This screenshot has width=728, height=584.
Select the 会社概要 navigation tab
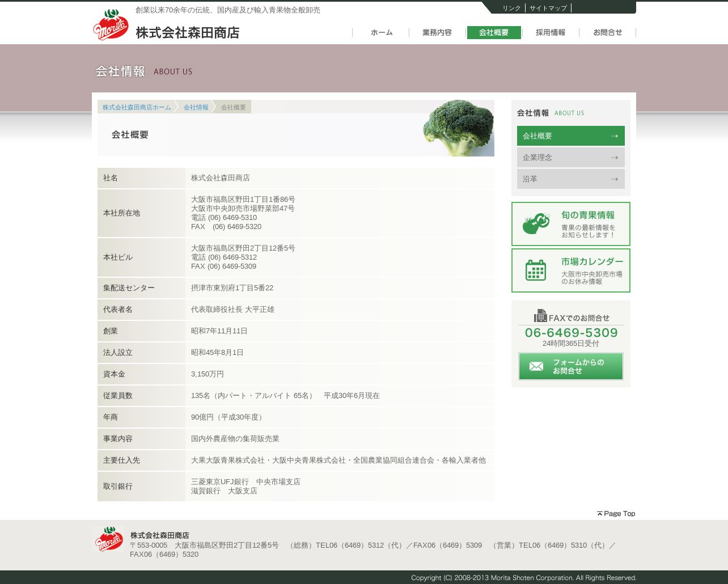click(494, 33)
